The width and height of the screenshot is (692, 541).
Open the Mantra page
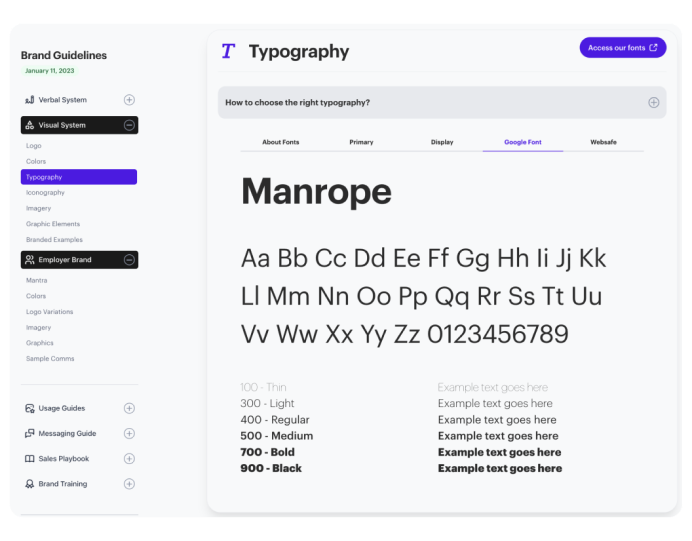tap(37, 280)
